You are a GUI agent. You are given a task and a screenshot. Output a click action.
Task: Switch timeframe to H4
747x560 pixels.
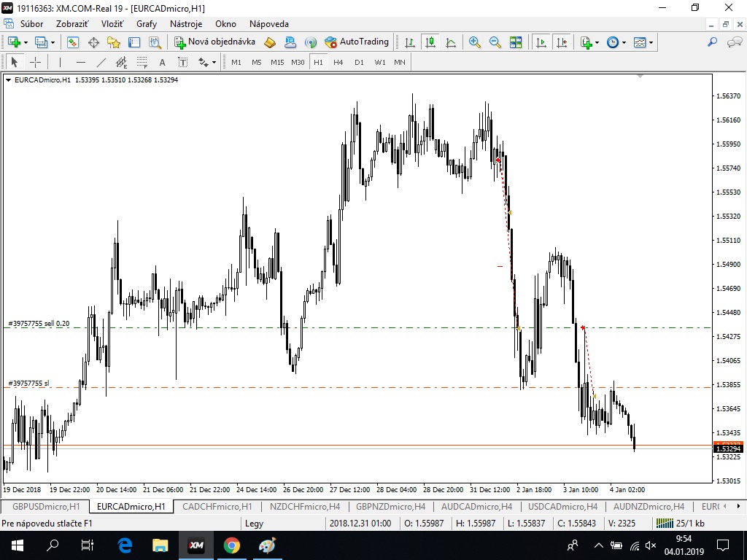pyautogui.click(x=338, y=62)
